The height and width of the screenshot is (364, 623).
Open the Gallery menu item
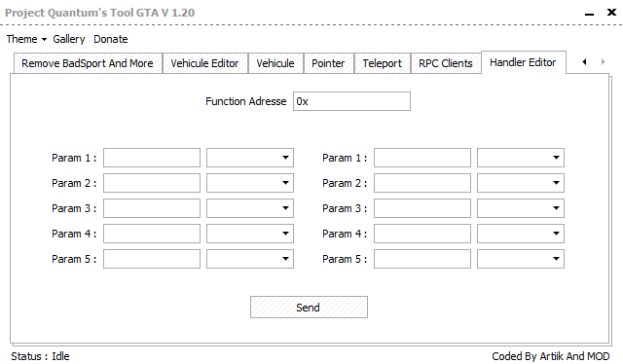pos(69,39)
